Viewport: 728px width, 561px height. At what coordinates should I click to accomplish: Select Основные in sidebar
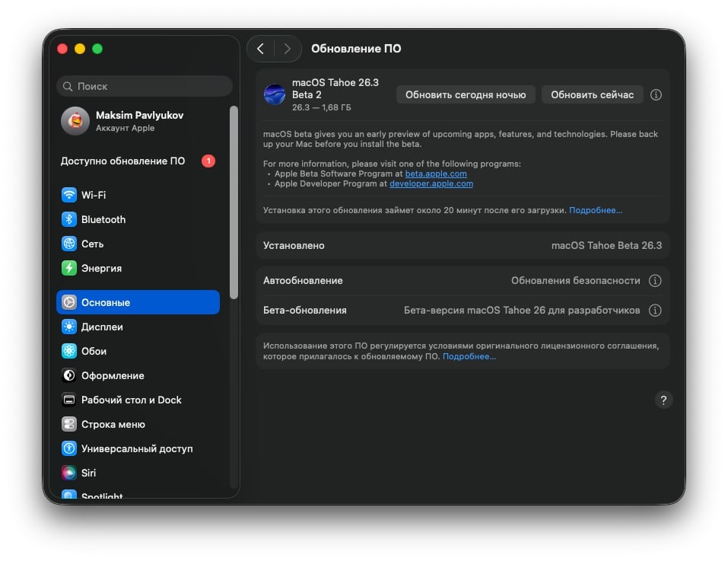138,302
